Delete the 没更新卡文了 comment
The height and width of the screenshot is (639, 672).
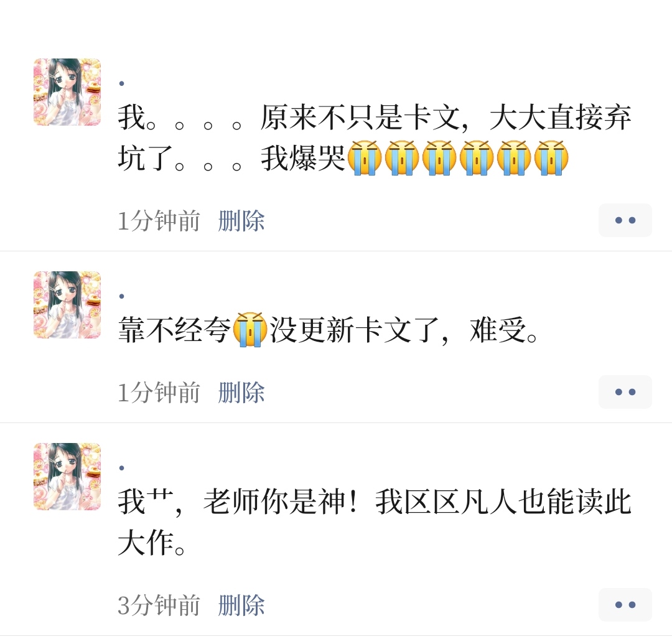[x=241, y=393]
